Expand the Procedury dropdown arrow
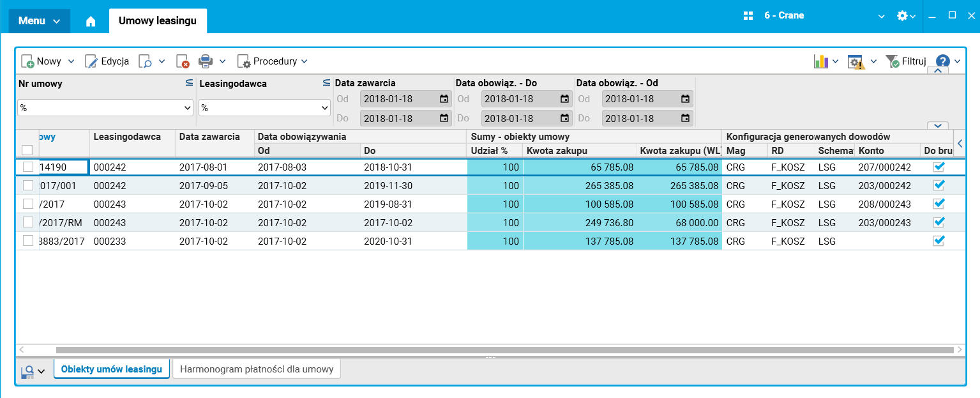The image size is (980, 398). (x=305, y=61)
